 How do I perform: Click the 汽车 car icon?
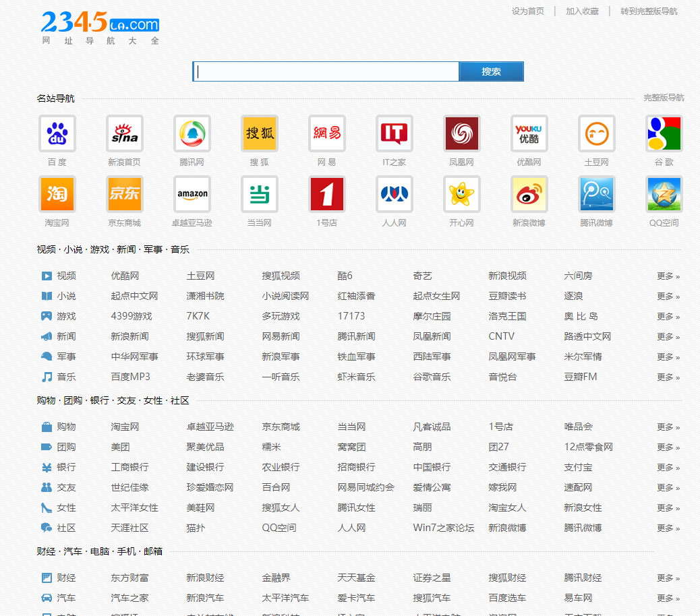pyautogui.click(x=47, y=598)
